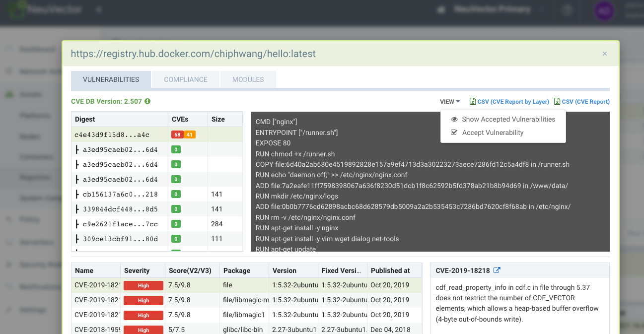Show Accepted Vulnerabilities via eye icon
The height and width of the screenshot is (334, 644).
pyautogui.click(x=454, y=119)
